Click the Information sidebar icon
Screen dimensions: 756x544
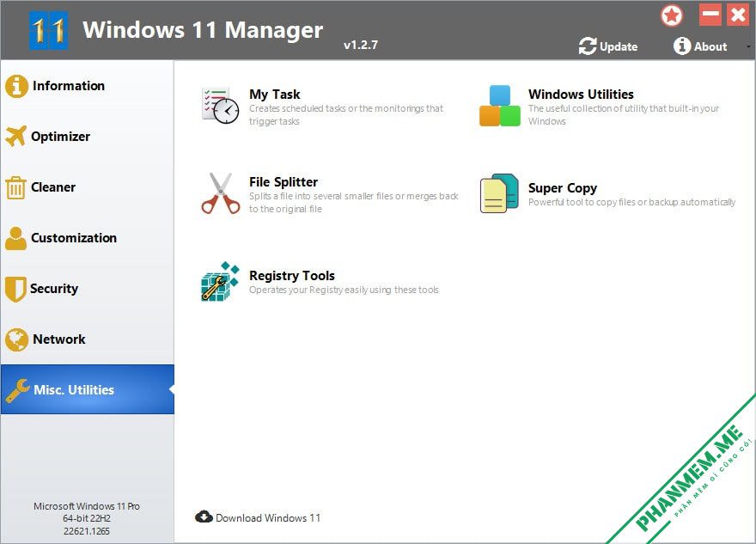pos(17,86)
